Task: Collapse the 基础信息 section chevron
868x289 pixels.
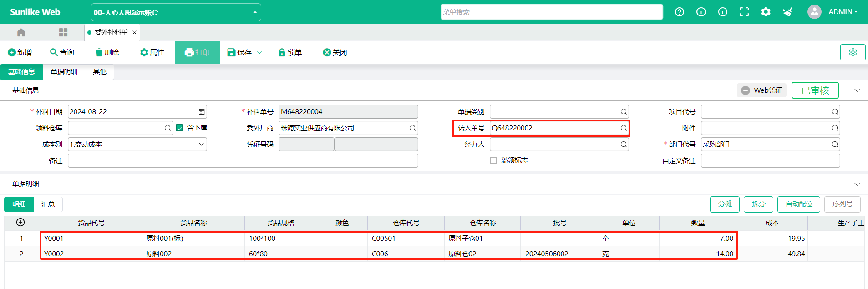Action: [x=857, y=90]
